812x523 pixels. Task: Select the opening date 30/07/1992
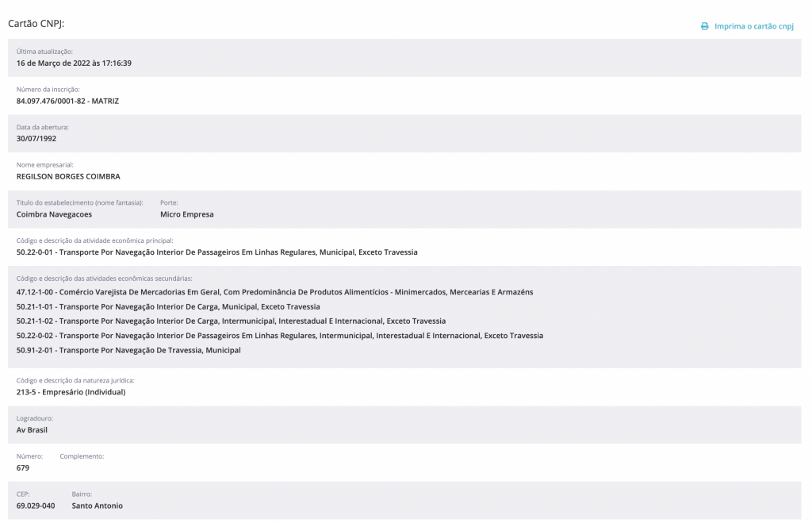(36, 138)
